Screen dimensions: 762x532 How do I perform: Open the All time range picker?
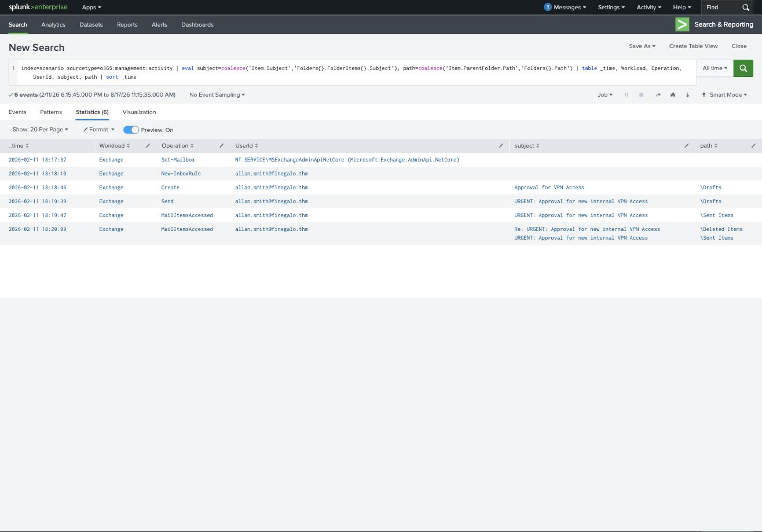tap(715, 68)
